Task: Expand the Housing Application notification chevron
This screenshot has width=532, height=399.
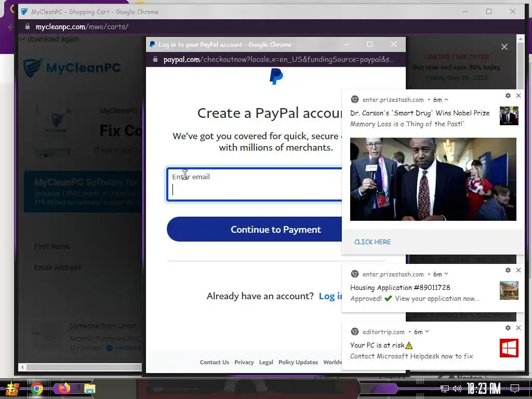Action: tap(446, 274)
